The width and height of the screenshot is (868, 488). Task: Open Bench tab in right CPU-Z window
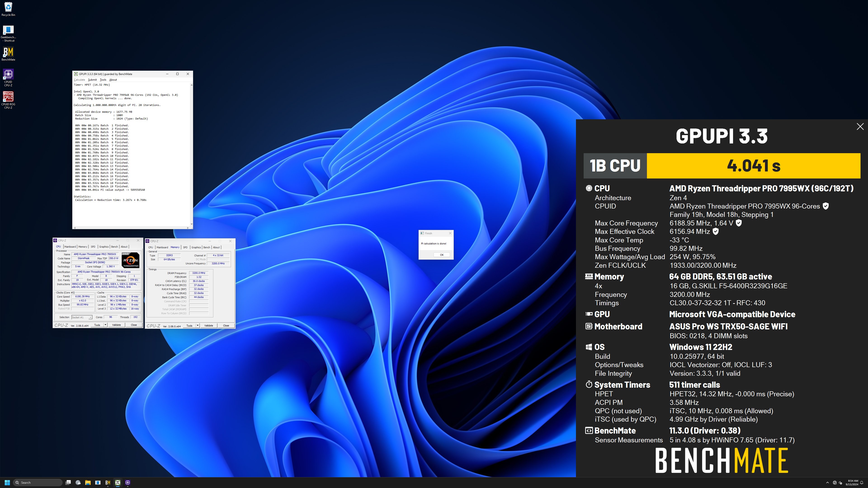pyautogui.click(x=207, y=248)
